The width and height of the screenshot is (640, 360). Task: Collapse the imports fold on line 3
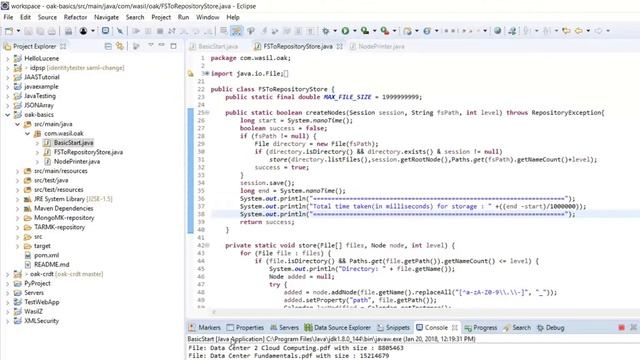[207, 74]
